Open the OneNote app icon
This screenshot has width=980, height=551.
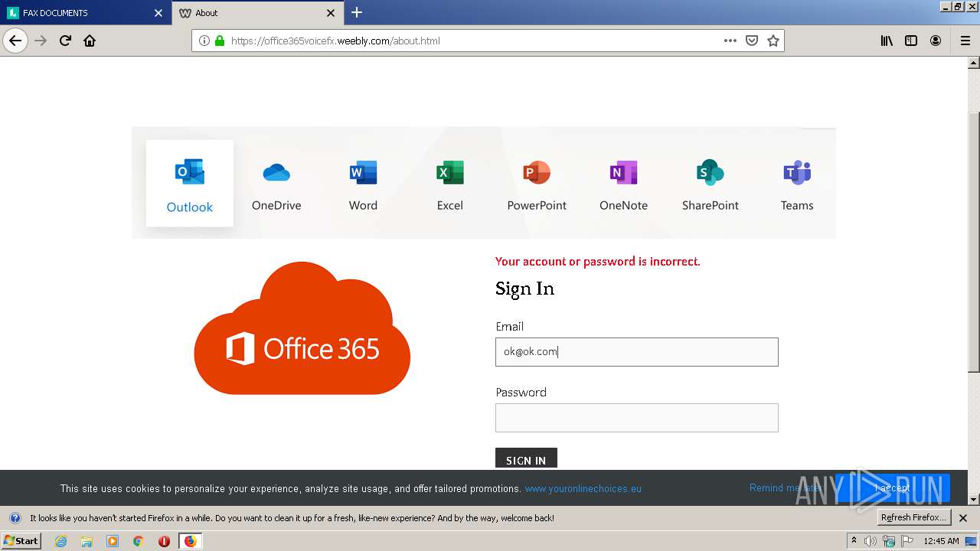click(623, 184)
